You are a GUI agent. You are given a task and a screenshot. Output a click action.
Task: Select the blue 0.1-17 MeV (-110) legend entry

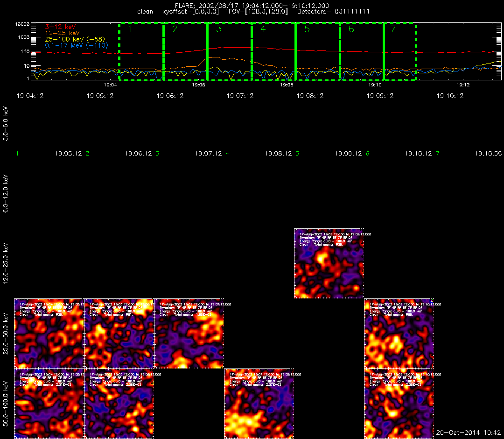click(77, 45)
